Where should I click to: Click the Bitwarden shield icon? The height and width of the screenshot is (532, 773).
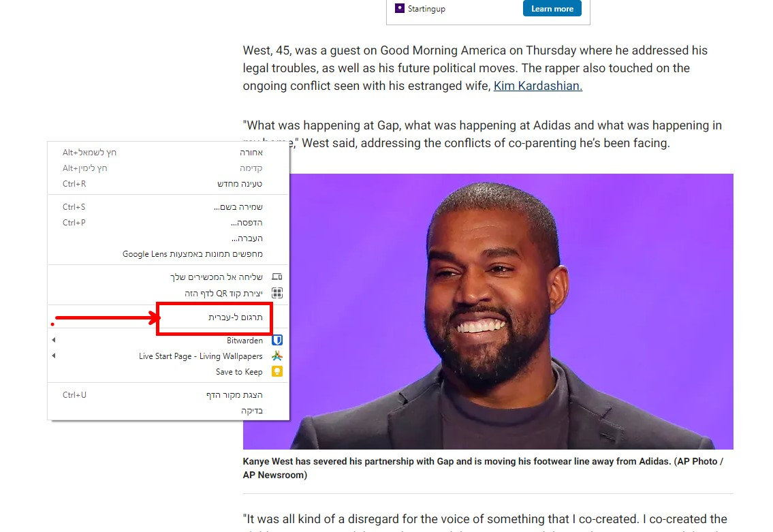pos(277,340)
